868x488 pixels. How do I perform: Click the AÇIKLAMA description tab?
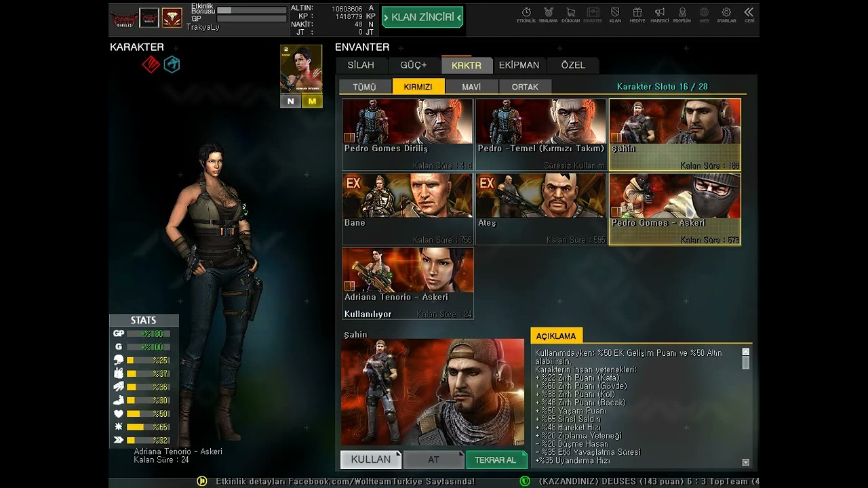click(x=556, y=335)
